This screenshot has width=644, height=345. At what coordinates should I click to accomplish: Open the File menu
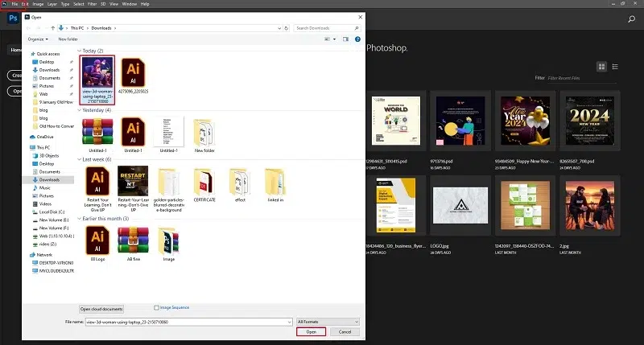14,4
